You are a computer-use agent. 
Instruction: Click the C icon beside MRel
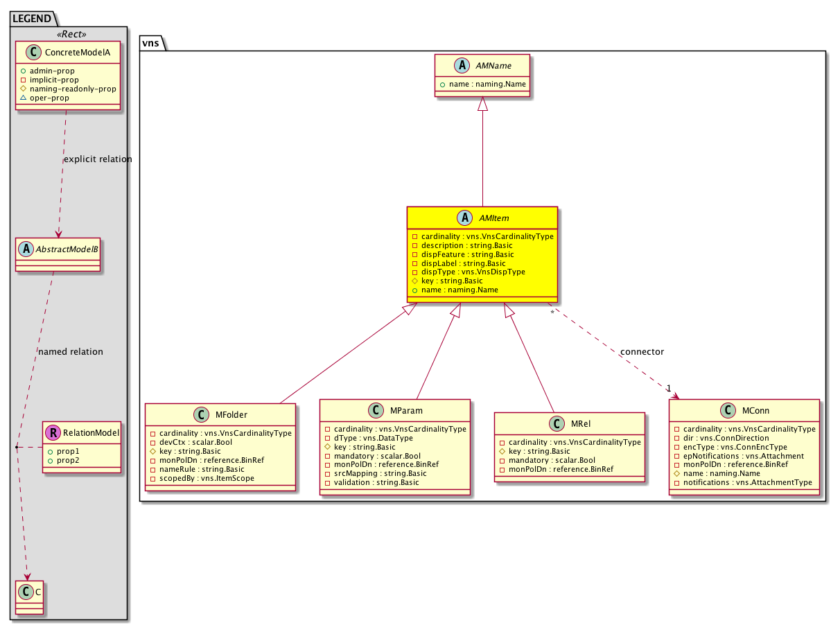coord(556,423)
